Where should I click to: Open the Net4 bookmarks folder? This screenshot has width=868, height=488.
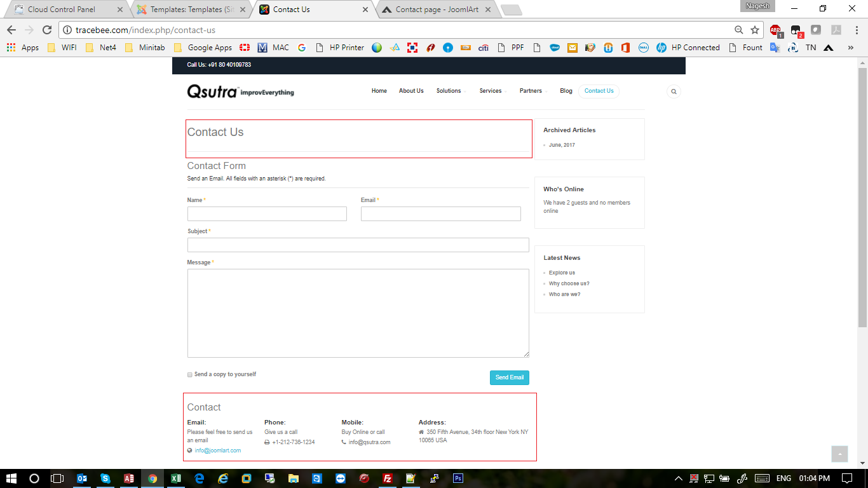pos(101,48)
